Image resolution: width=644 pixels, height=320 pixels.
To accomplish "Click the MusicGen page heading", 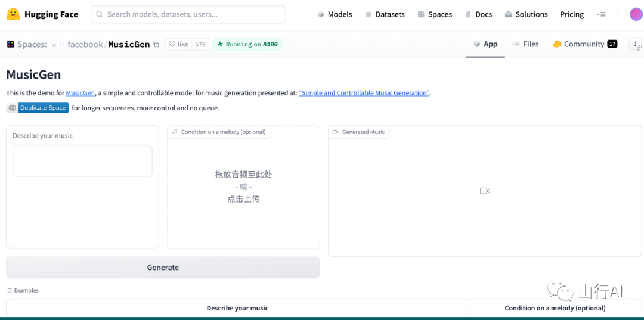I will click(33, 74).
